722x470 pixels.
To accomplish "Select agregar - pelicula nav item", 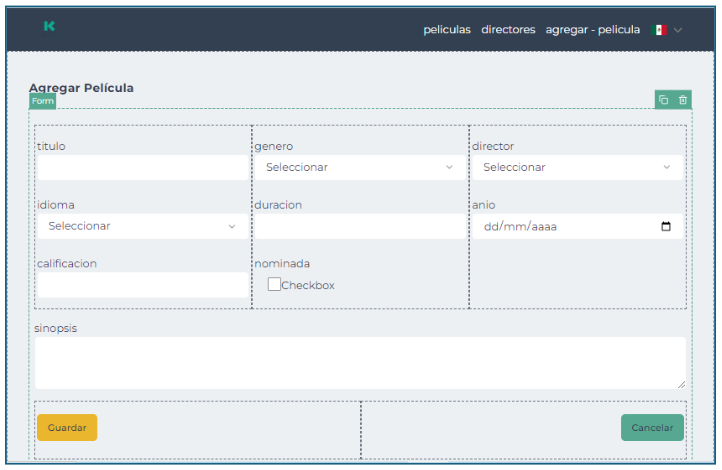I will 592,30.
